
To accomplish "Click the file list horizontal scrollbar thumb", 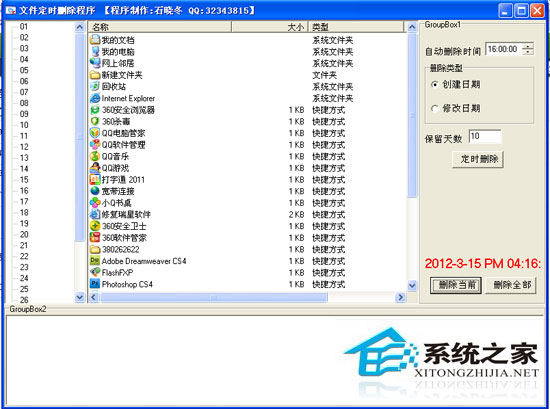I will (214, 297).
